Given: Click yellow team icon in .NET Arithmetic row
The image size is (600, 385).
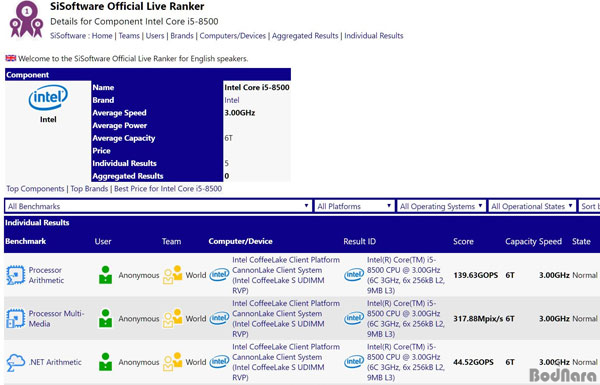Looking at the screenshot, I should pos(173,362).
